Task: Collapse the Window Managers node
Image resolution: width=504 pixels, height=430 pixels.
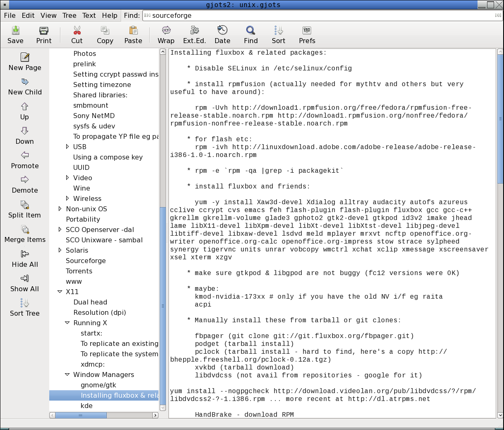Action: click(x=67, y=374)
